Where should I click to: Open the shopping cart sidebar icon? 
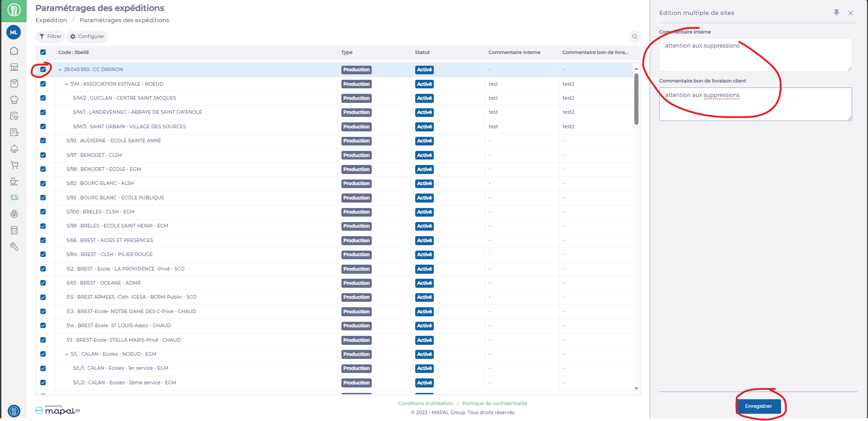click(x=14, y=165)
